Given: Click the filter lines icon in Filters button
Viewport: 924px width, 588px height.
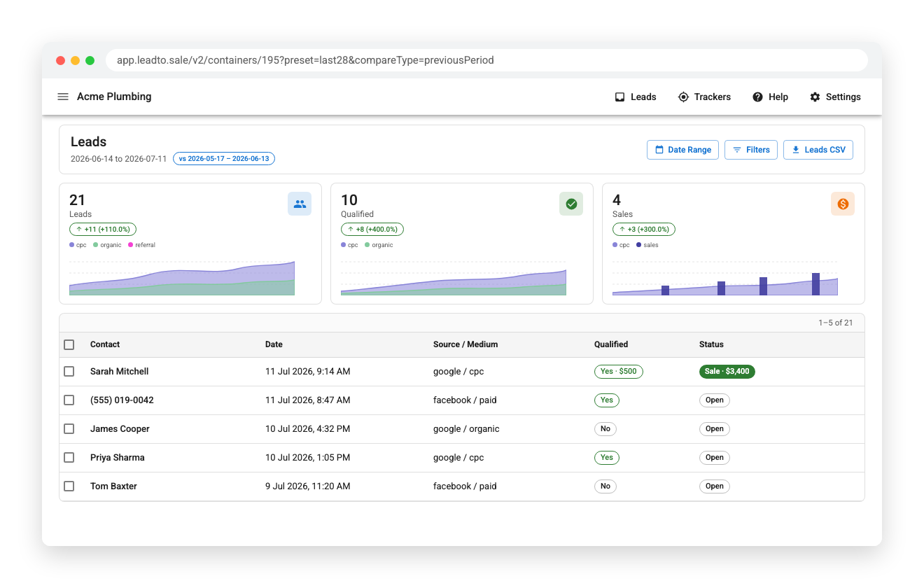Looking at the screenshot, I should (737, 150).
